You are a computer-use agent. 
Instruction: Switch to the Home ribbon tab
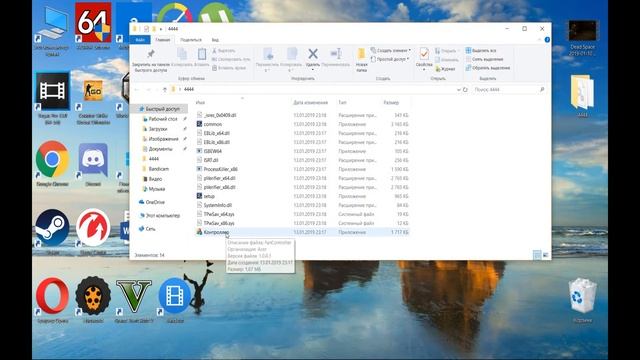coord(162,40)
